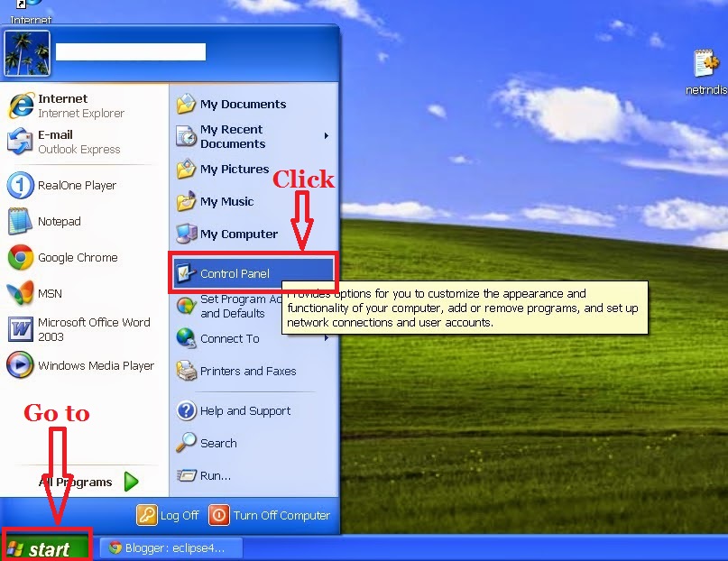Open Set Program Access and Defaults icon
Image resolution: width=728 pixels, height=561 pixels.
pyautogui.click(x=186, y=306)
